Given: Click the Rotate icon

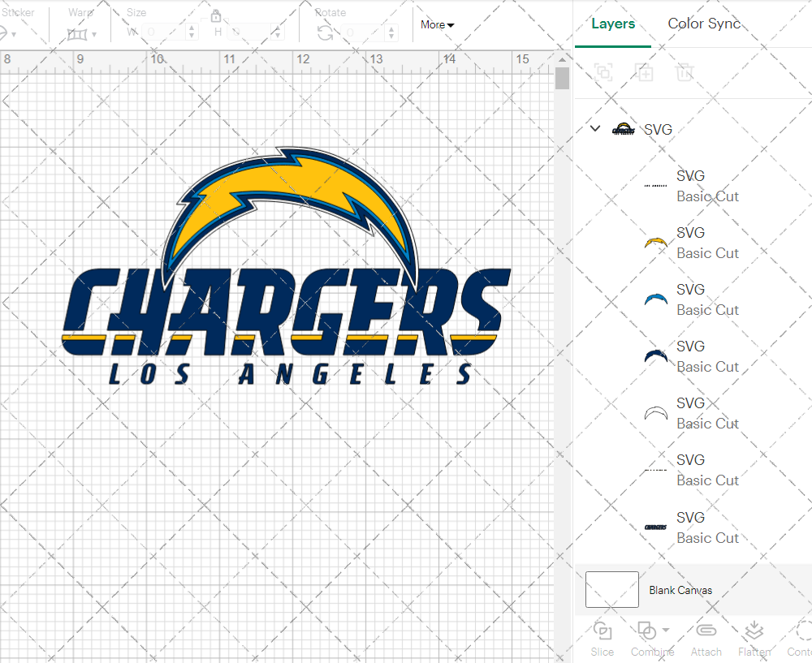Looking at the screenshot, I should [326, 33].
